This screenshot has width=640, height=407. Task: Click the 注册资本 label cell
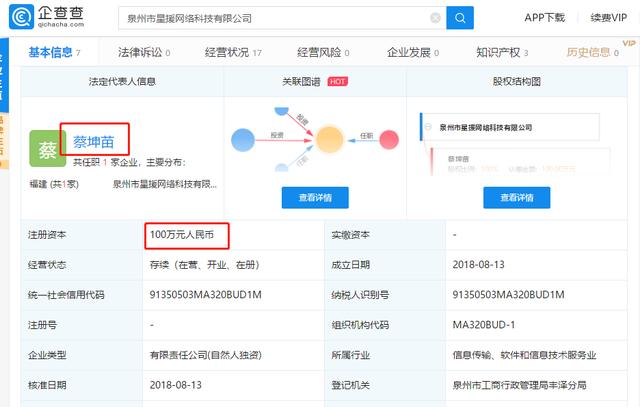[82, 235]
